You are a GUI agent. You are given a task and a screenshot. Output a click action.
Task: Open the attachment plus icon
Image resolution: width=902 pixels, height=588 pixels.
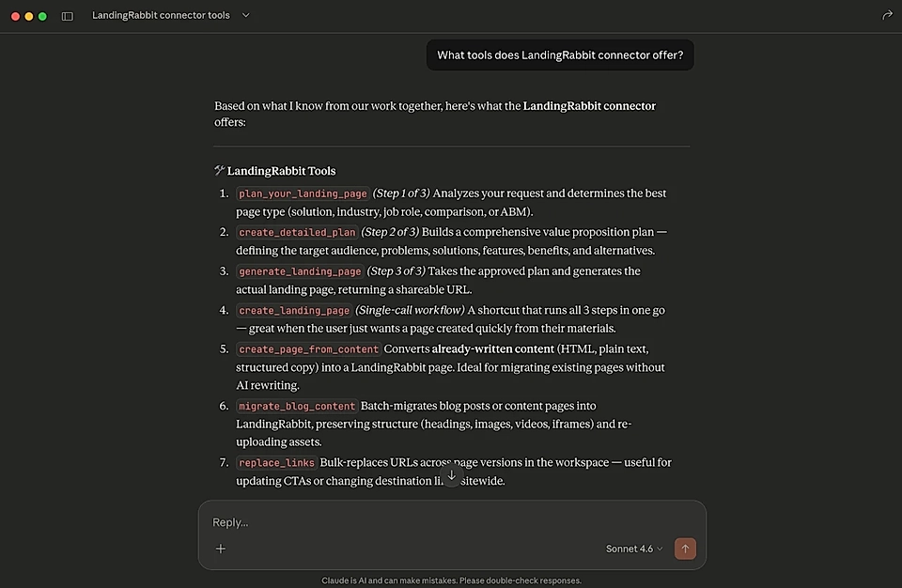click(x=220, y=549)
